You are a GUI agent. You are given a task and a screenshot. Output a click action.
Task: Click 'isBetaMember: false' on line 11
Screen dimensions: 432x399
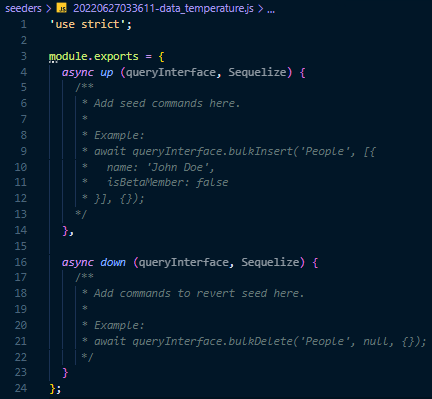tap(167, 182)
